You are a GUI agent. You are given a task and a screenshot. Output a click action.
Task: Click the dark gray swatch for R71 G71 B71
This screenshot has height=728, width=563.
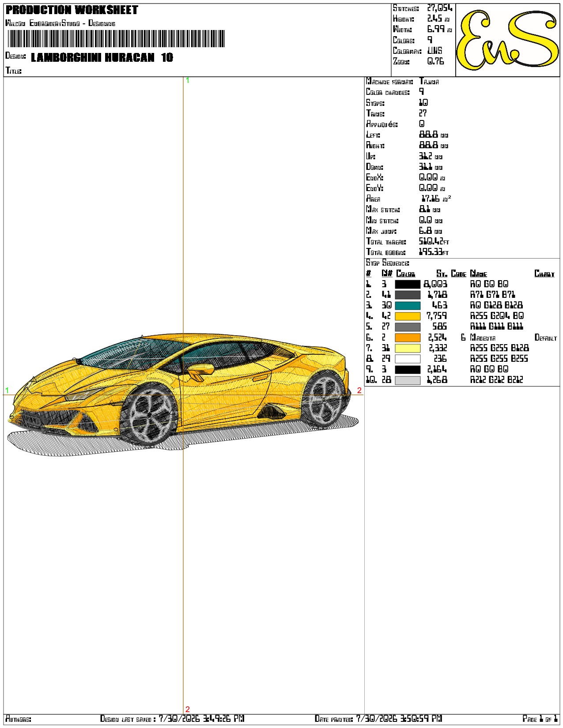[x=407, y=295]
